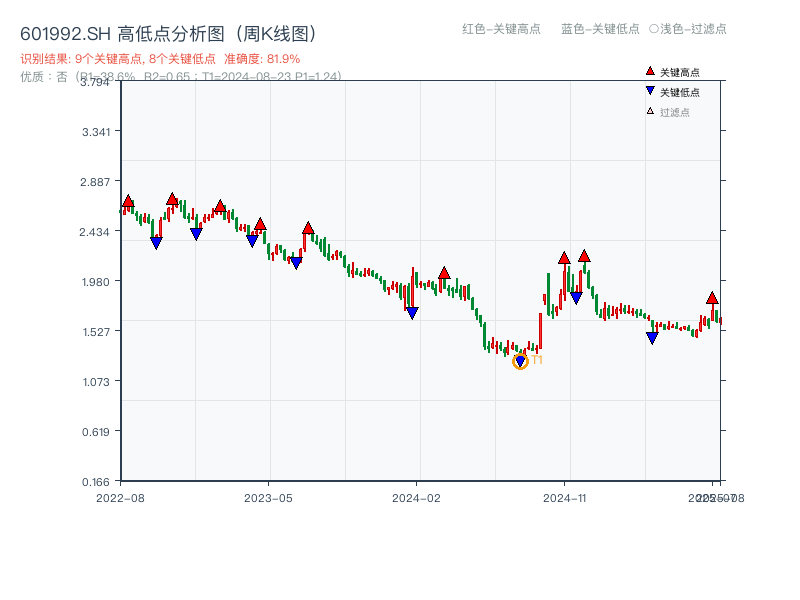Select the orange-circled T1 low point marker
The width and height of the screenshot is (800, 600).
point(520,361)
